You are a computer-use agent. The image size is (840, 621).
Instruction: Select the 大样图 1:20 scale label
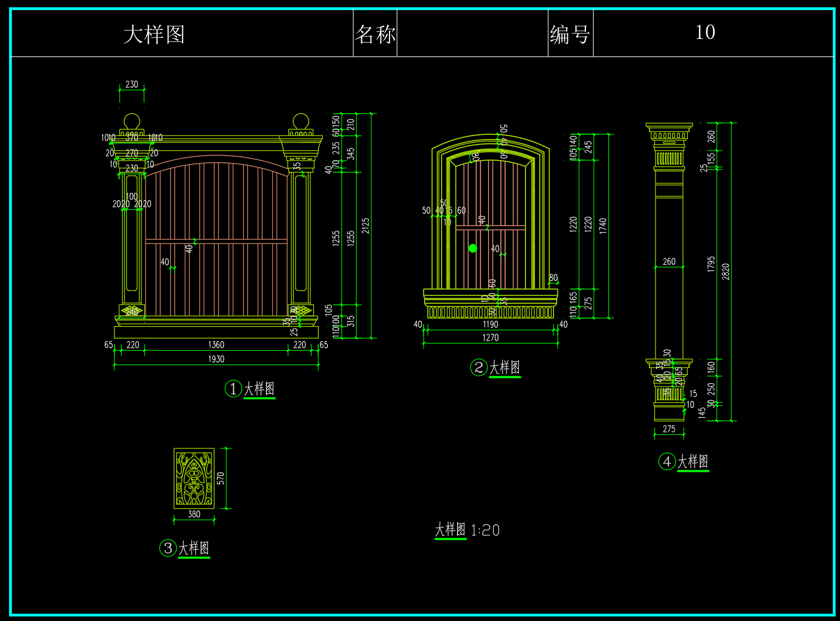click(467, 530)
